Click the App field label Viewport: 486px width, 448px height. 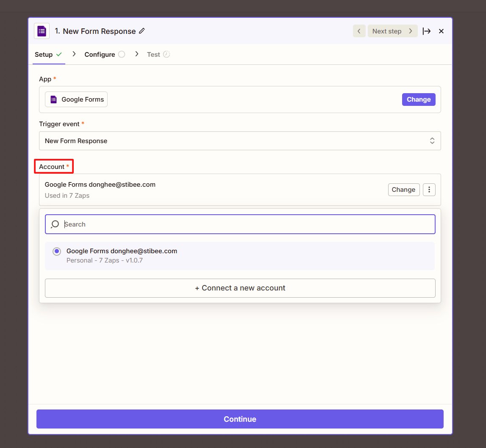pos(45,79)
